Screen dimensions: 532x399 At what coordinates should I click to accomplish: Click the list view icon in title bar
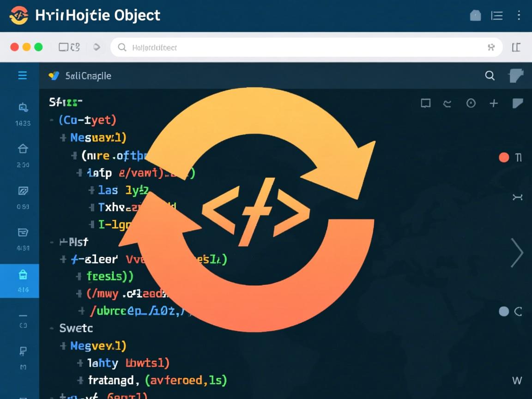point(497,16)
